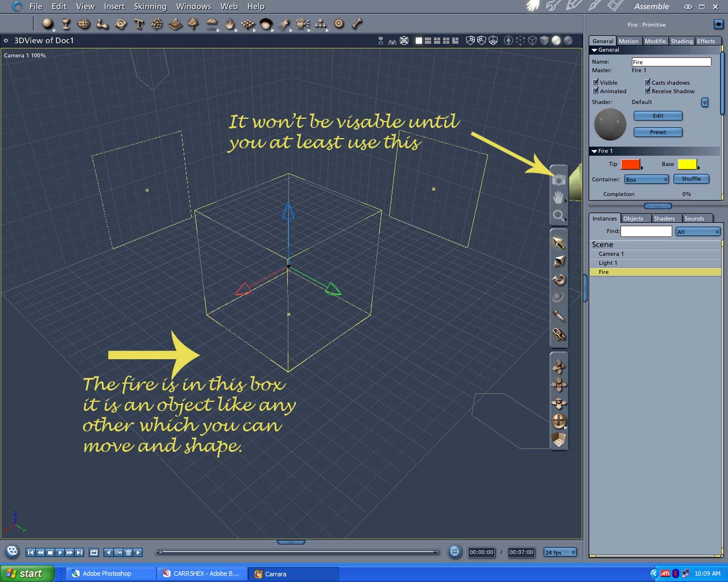The height and width of the screenshot is (582, 728).
Task: Click the shader Edit button
Action: (658, 115)
